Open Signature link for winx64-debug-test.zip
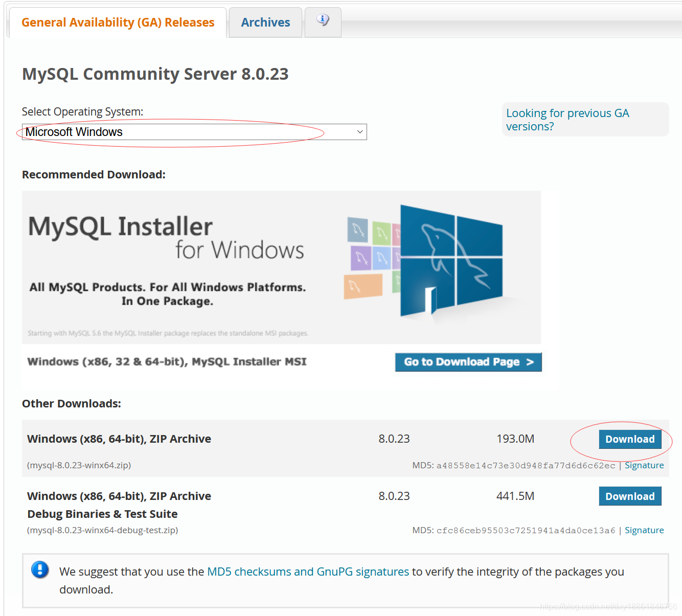Screen dimensions: 682x616 pyautogui.click(x=644, y=530)
